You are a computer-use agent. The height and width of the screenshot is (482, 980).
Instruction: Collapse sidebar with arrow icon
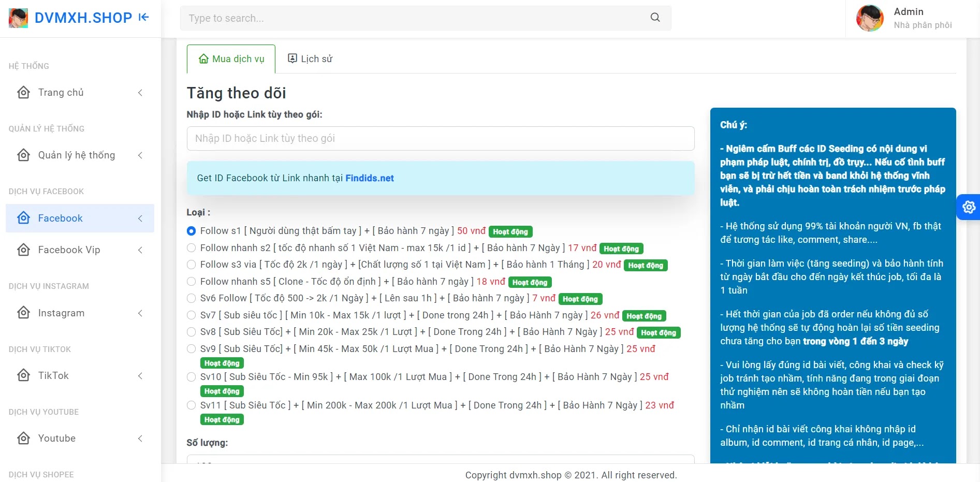click(x=144, y=18)
